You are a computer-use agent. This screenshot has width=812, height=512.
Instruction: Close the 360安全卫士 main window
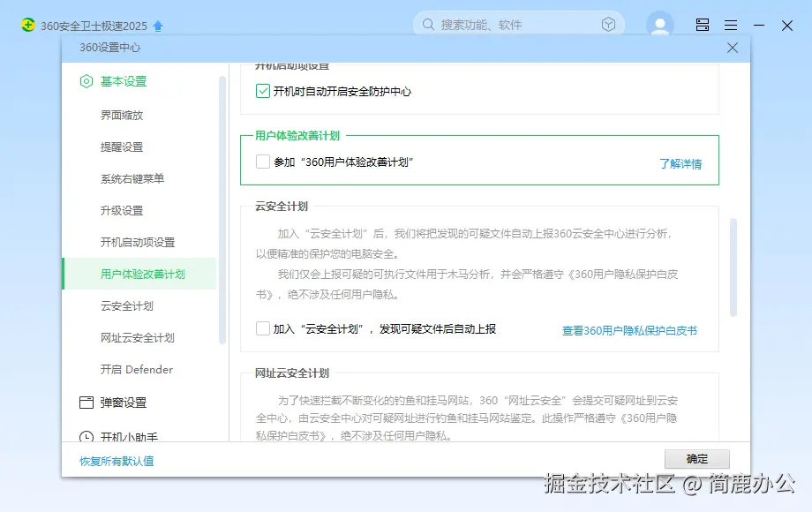coord(787,26)
